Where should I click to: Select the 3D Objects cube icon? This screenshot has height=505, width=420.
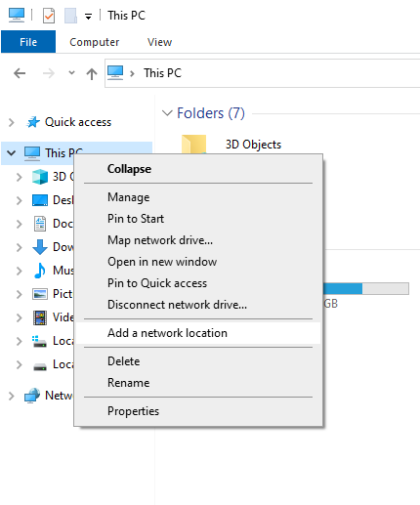[x=40, y=177]
